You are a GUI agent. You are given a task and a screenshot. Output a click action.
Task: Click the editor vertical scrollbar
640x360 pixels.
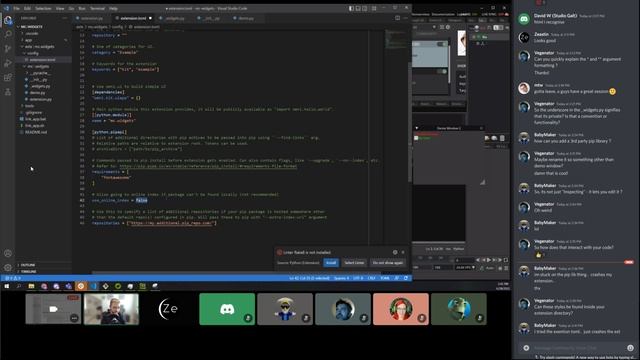409,122
